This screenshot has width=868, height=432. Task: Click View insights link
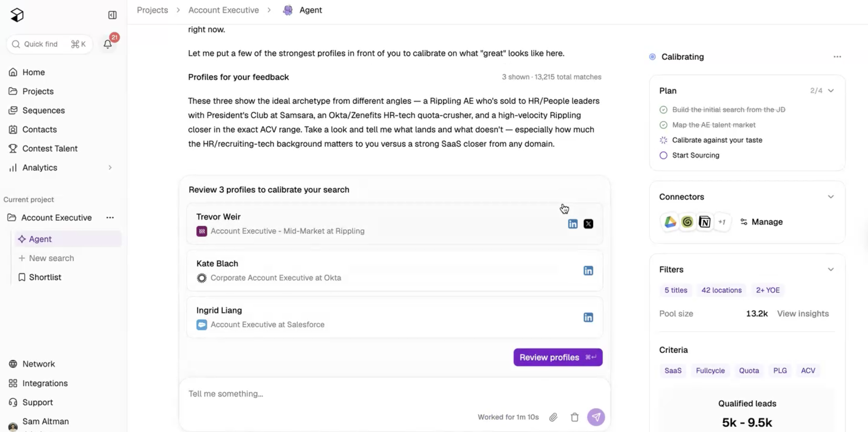click(803, 314)
